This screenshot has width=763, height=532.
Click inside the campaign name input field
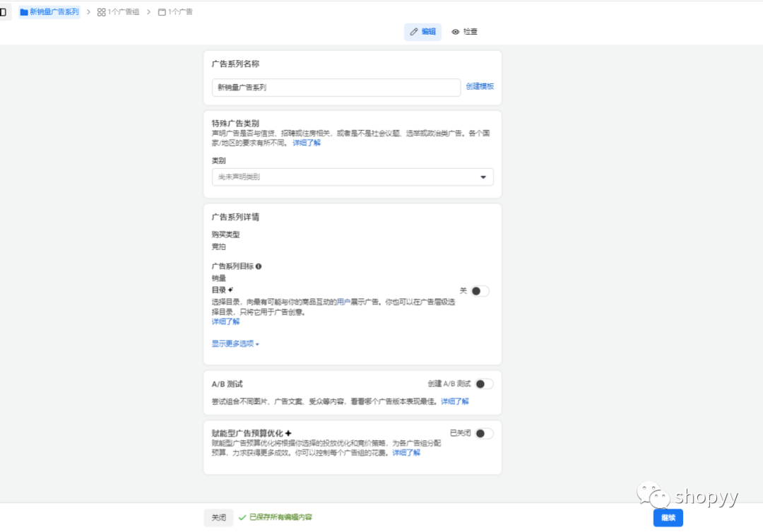(x=336, y=87)
